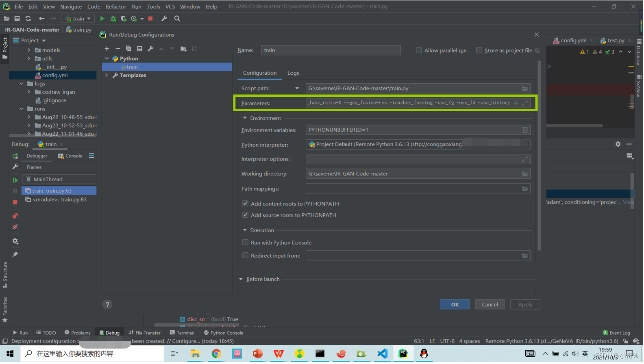Resume program with the green play icon in Debug

15,180
